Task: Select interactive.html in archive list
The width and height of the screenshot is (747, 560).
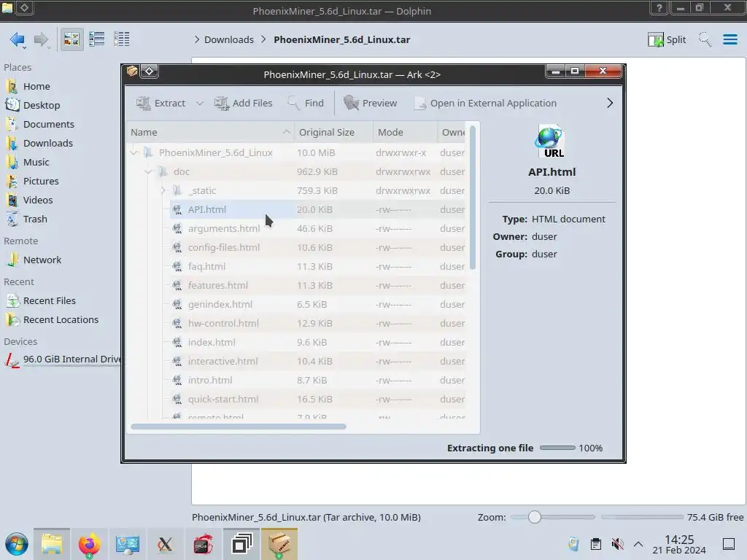Action: click(x=223, y=362)
